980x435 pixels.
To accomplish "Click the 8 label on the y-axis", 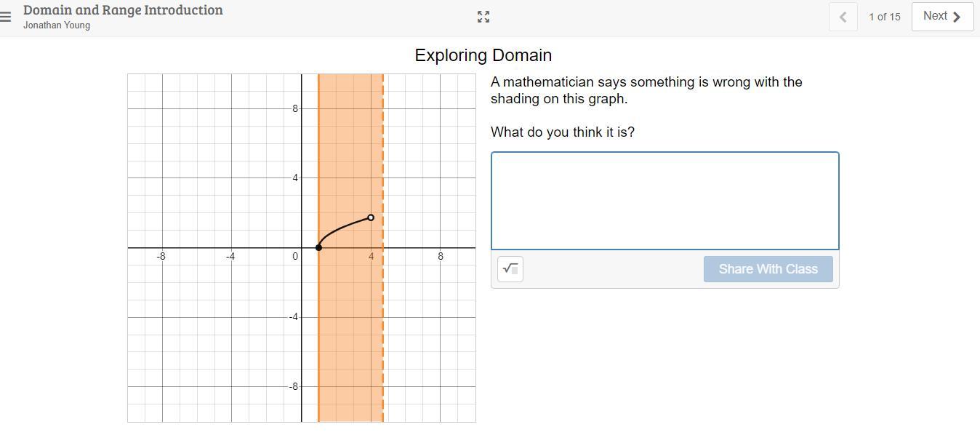I will click(x=295, y=108).
